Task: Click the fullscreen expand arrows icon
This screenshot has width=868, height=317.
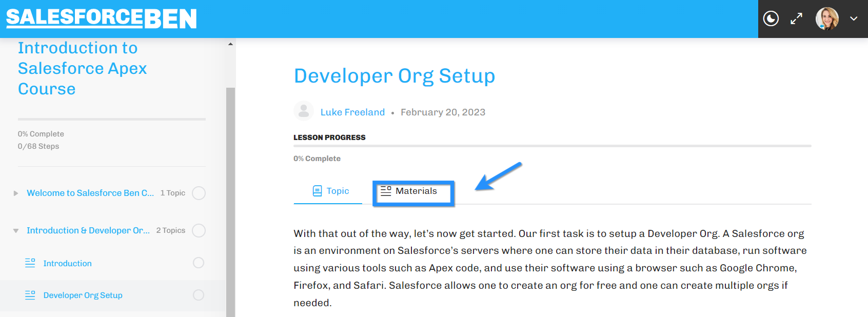Action: point(796,19)
